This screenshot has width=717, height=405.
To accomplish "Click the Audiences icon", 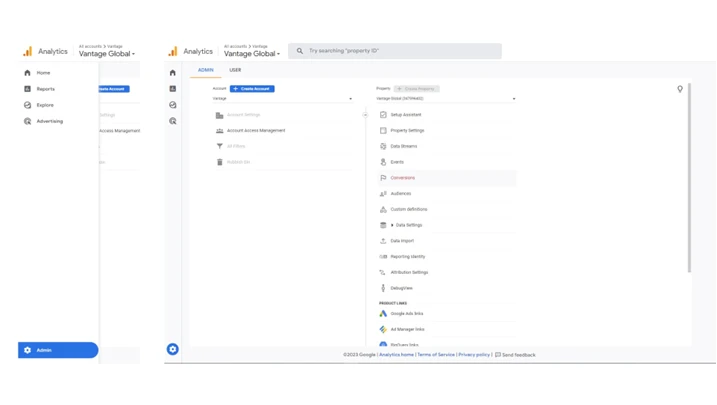I will pos(383,194).
